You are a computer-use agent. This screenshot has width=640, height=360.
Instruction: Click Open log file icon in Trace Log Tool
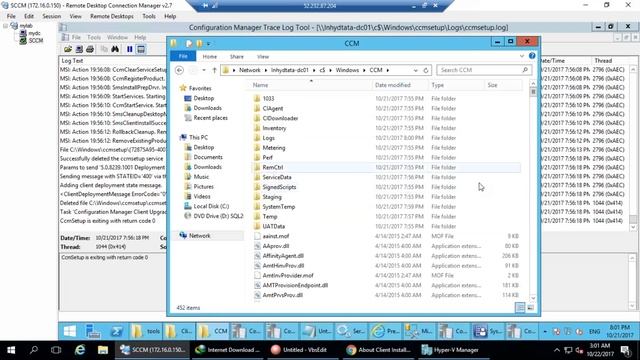click(68, 49)
